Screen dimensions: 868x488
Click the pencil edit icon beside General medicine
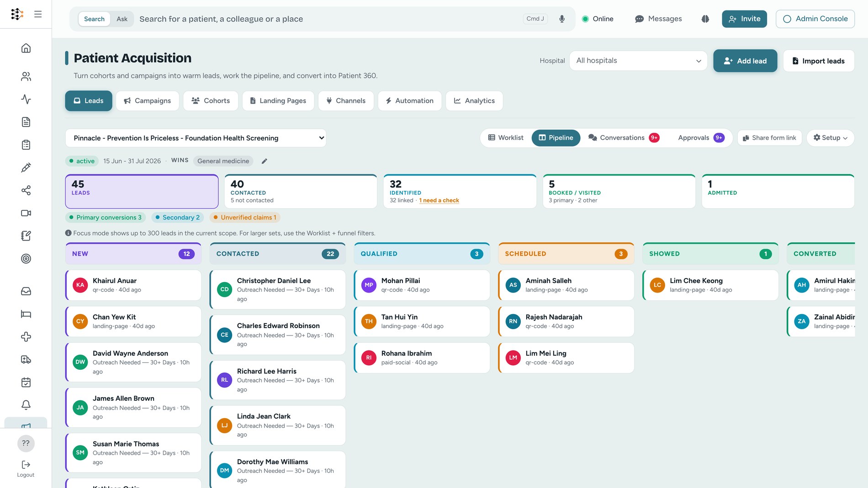point(264,161)
